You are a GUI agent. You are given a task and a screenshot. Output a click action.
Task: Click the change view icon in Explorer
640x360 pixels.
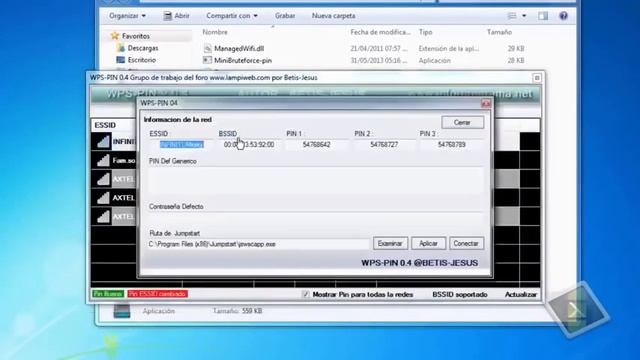pyautogui.click(x=512, y=16)
